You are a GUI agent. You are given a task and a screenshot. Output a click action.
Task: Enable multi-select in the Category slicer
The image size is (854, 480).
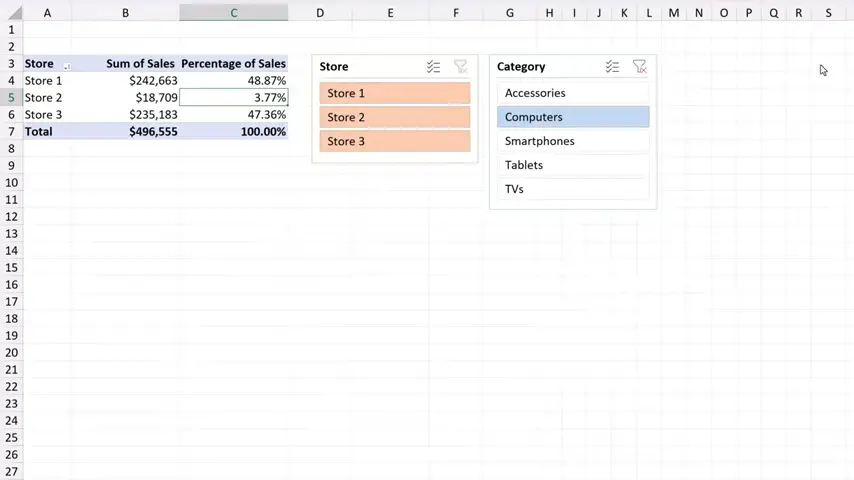(612, 67)
